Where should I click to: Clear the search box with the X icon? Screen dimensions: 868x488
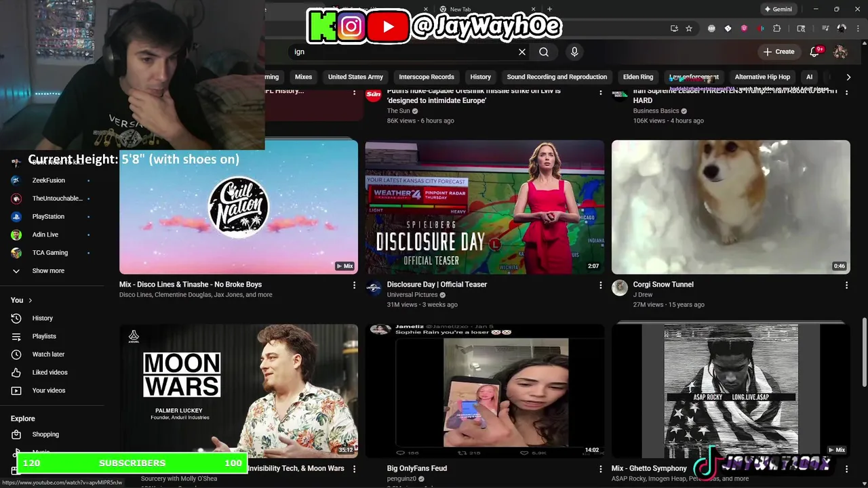coord(521,52)
